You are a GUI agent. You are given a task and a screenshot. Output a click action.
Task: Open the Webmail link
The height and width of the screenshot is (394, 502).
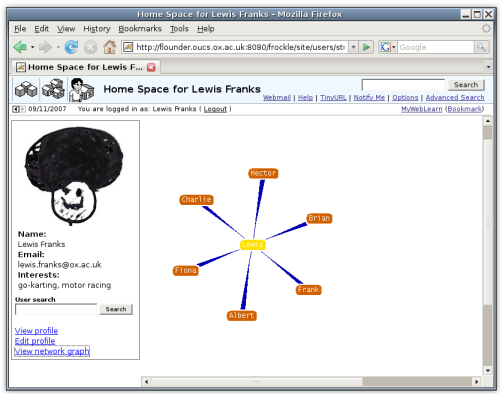click(x=277, y=97)
